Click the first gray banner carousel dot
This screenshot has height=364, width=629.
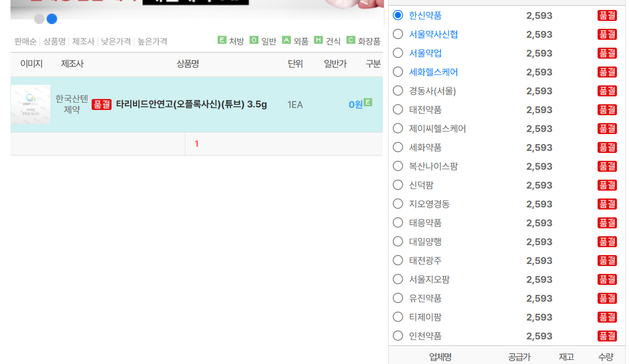39,19
